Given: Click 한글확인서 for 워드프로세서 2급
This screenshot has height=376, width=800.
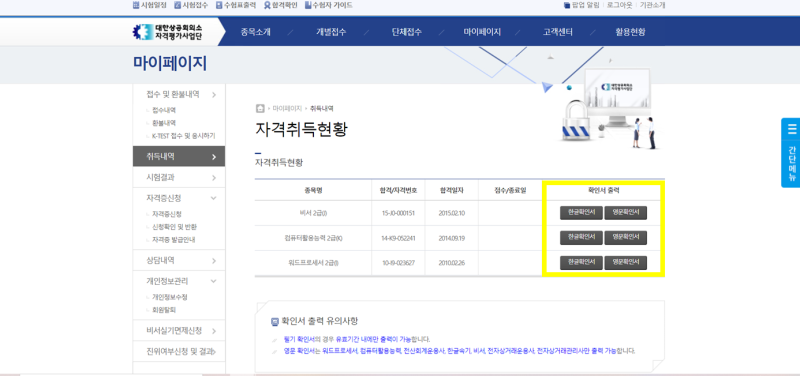Looking at the screenshot, I should (581, 263).
